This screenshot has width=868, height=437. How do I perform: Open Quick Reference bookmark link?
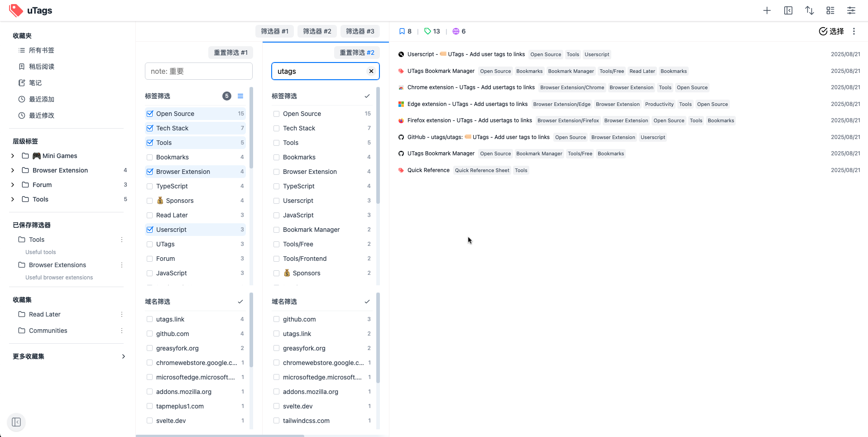coord(428,170)
